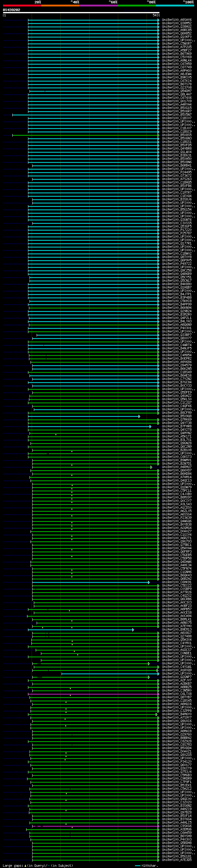Viewport: 197px width, 868px height.
Task: Click the green ~80% identity legend segment
Action: [x=137, y=6]
